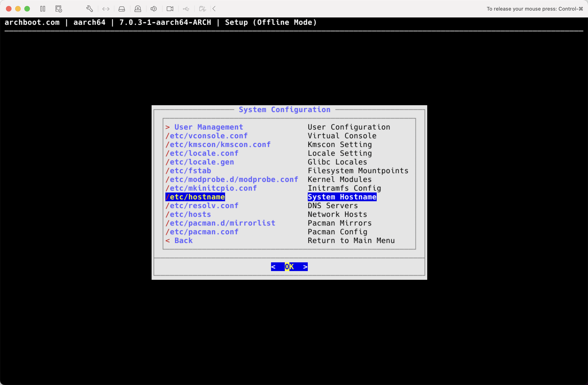Select /etc/locale.conf entry

tap(202, 153)
